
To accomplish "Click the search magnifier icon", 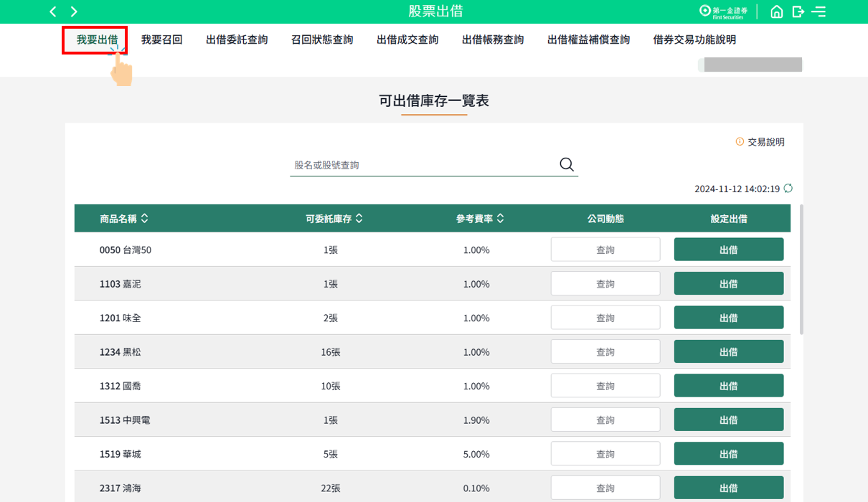I will [567, 165].
